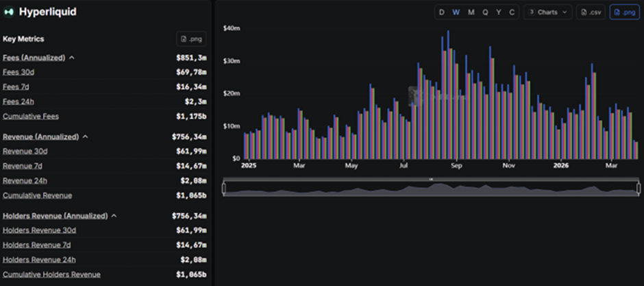
Task: Select Cumulative (C) view
Action: point(512,12)
